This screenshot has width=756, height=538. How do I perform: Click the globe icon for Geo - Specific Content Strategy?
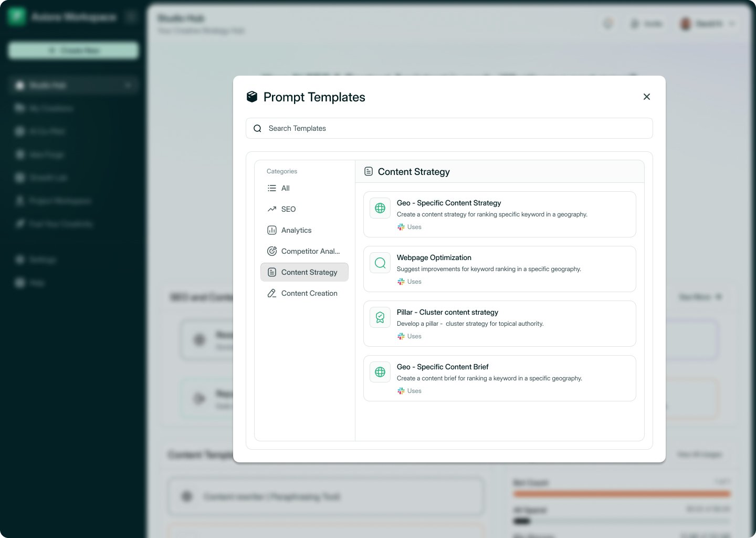tap(380, 208)
